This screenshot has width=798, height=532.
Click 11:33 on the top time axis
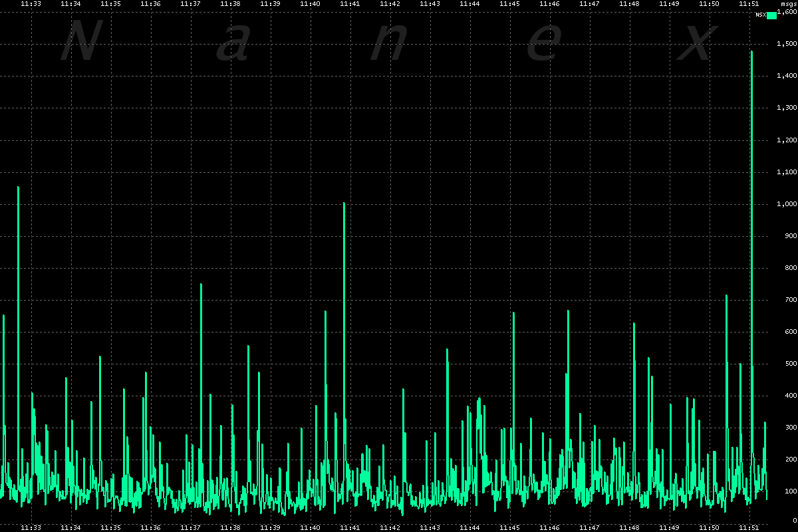[31, 4]
